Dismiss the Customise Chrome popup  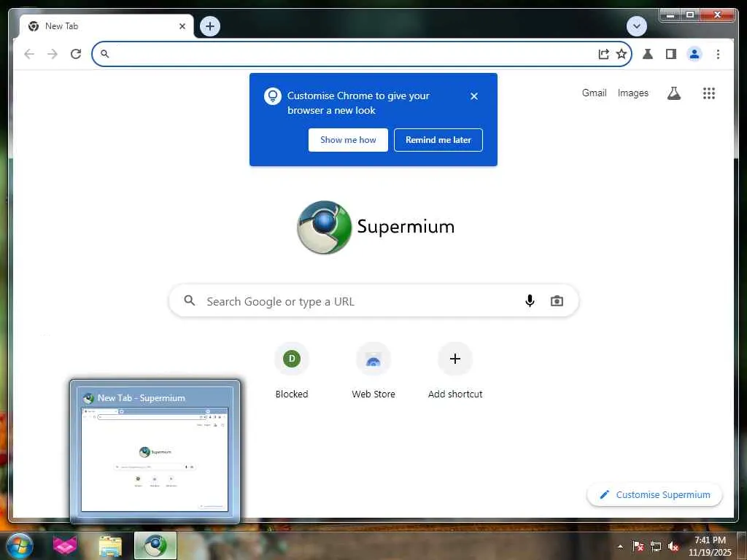(x=474, y=96)
